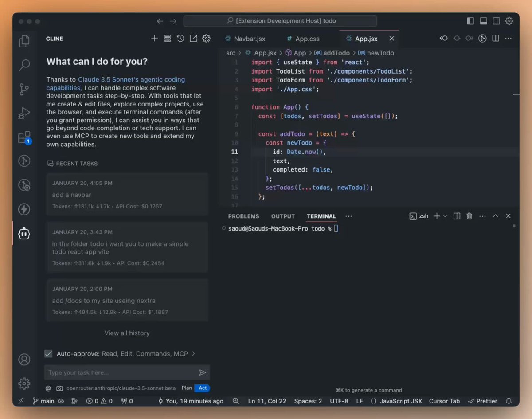The width and height of the screenshot is (532, 419).
Task: Open Cline settings gear in the panel header
Action: tap(206, 39)
